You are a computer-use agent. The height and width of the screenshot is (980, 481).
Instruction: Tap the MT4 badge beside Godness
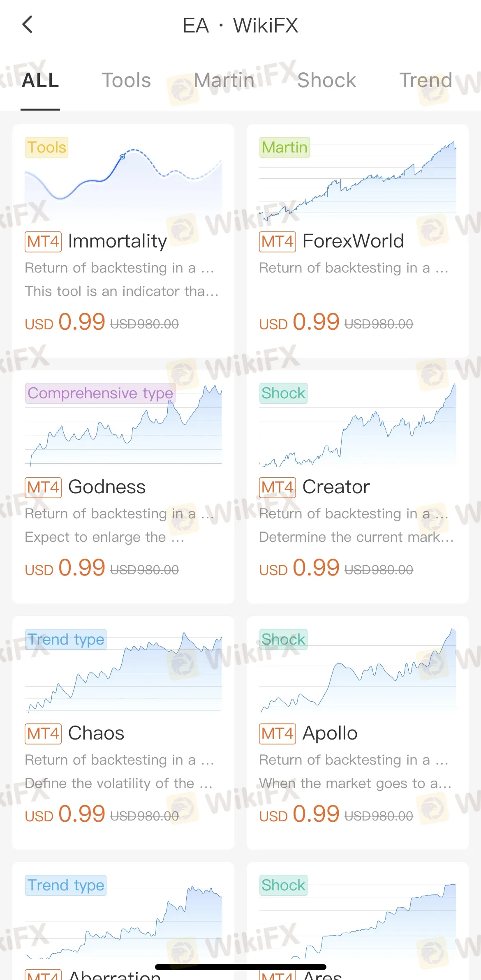coord(43,488)
